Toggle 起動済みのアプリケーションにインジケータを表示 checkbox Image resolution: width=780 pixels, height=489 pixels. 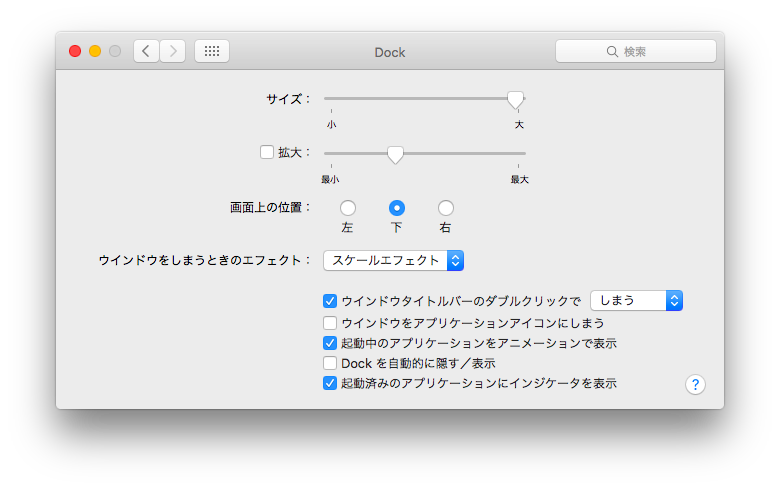(x=330, y=384)
